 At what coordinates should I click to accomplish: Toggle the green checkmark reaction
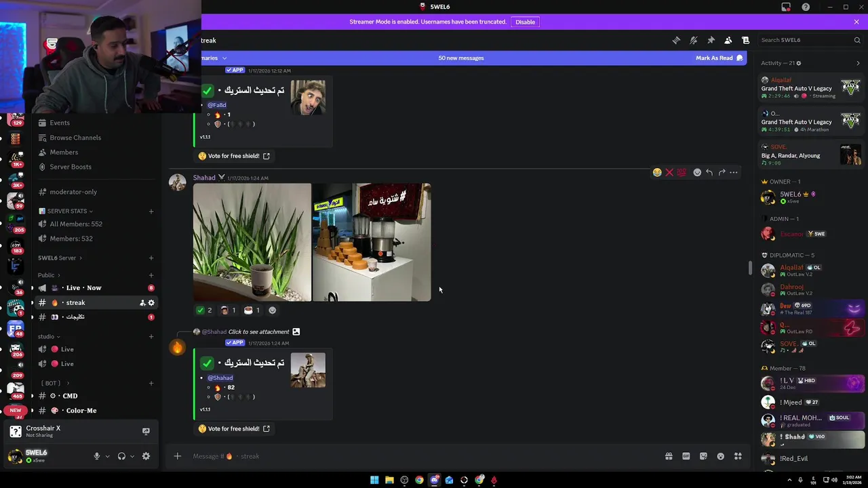coord(204,310)
